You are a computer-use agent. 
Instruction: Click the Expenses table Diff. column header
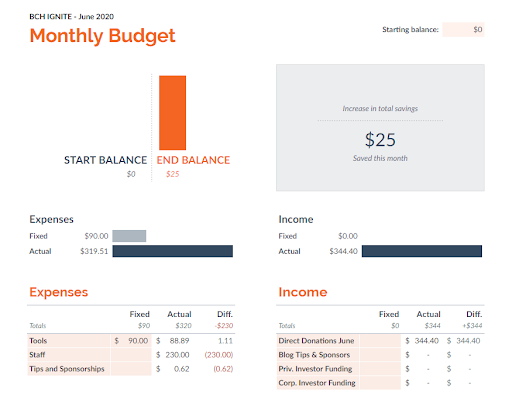[225, 314]
